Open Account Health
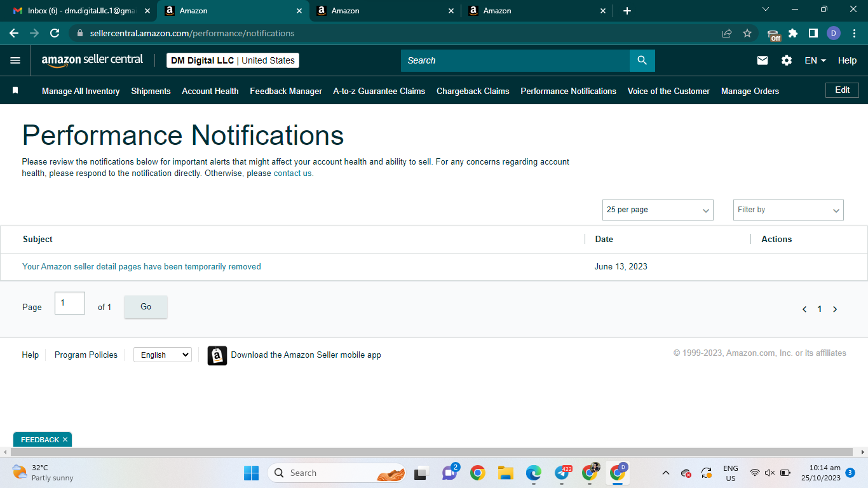The width and height of the screenshot is (868, 488). pos(210,91)
